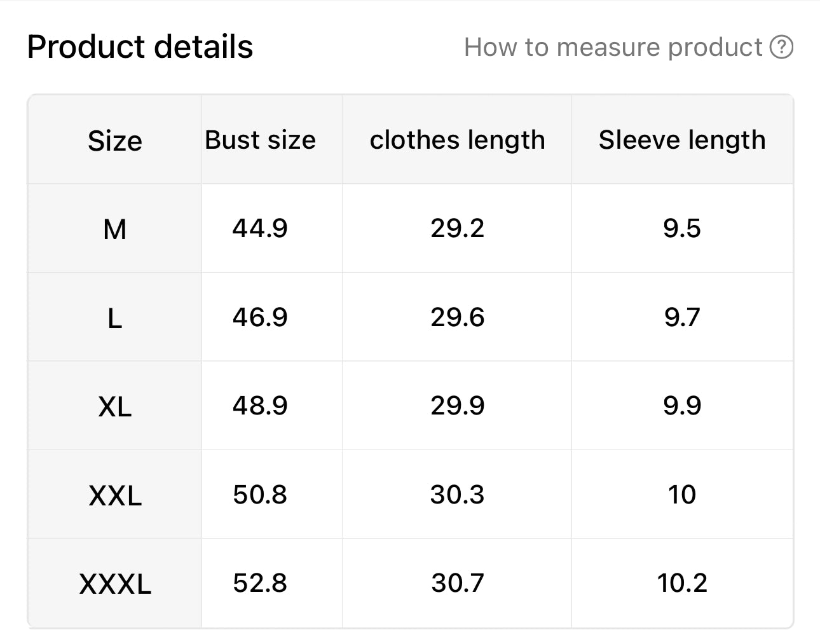Click the 50.8 bust measurement for XXL
The image size is (820, 644).
tap(261, 495)
